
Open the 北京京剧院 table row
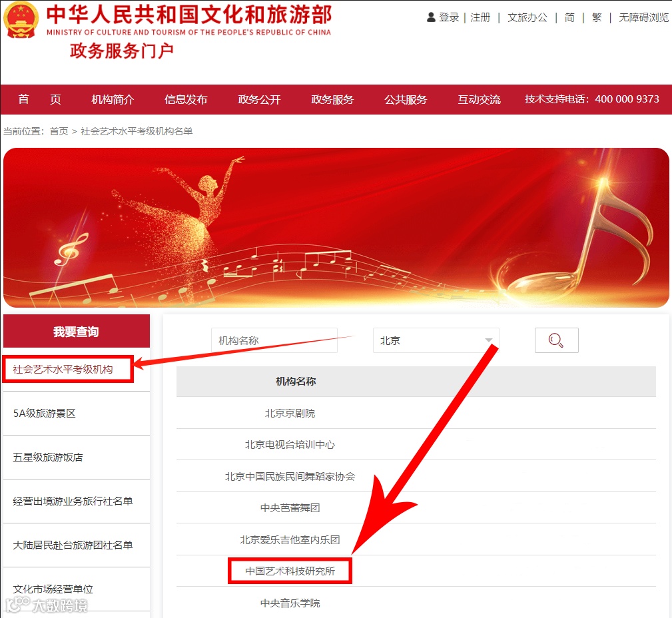pos(416,413)
